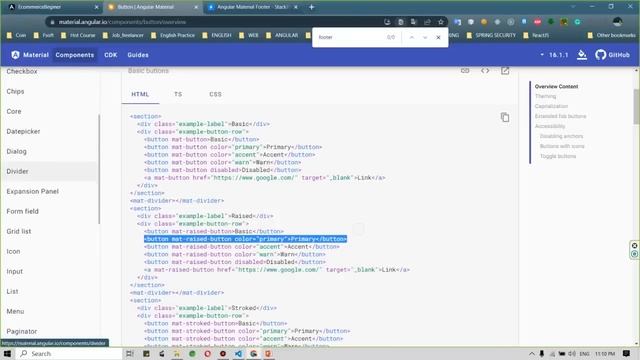Click the Material logo home link

[30, 55]
